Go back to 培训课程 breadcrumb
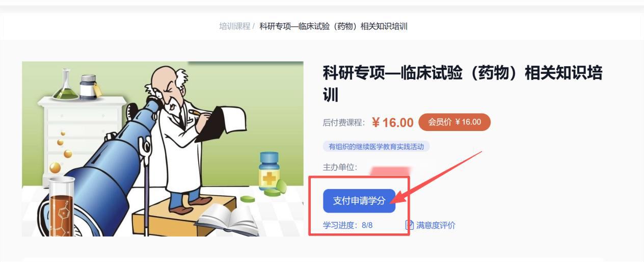 235,27
